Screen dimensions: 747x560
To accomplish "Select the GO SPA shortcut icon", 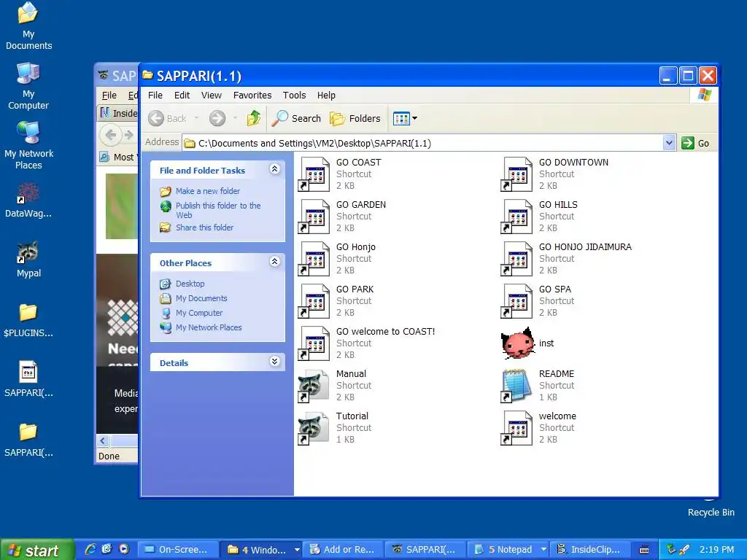I will pos(516,301).
